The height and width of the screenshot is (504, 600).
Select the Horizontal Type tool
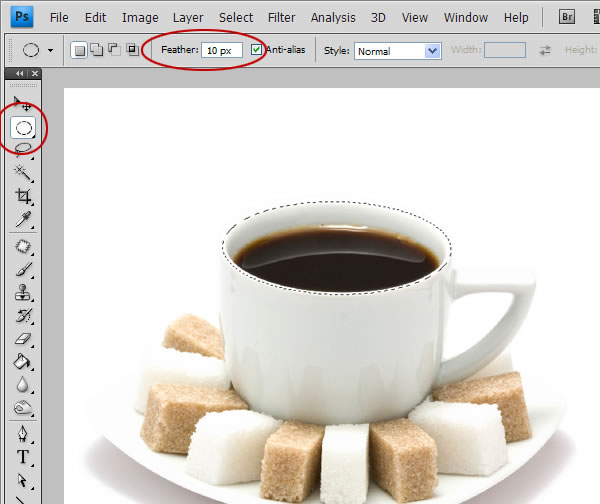point(23,457)
